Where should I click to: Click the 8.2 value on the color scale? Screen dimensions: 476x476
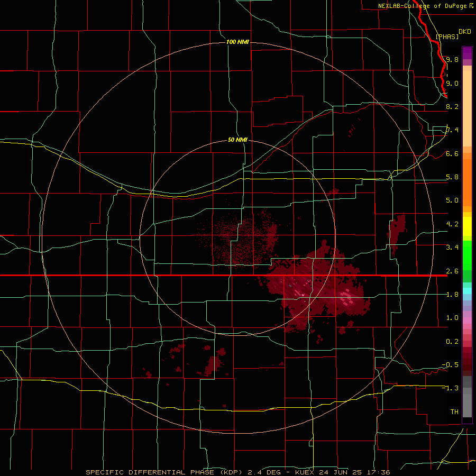tap(452, 106)
